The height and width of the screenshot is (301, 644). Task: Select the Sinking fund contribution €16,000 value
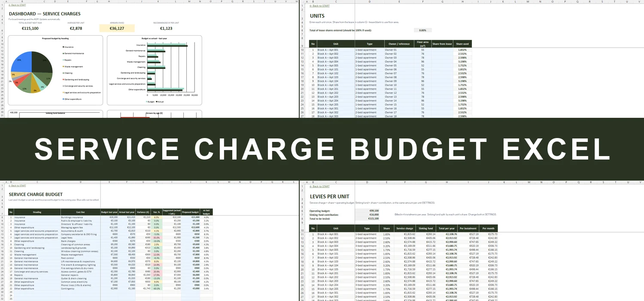point(367,215)
